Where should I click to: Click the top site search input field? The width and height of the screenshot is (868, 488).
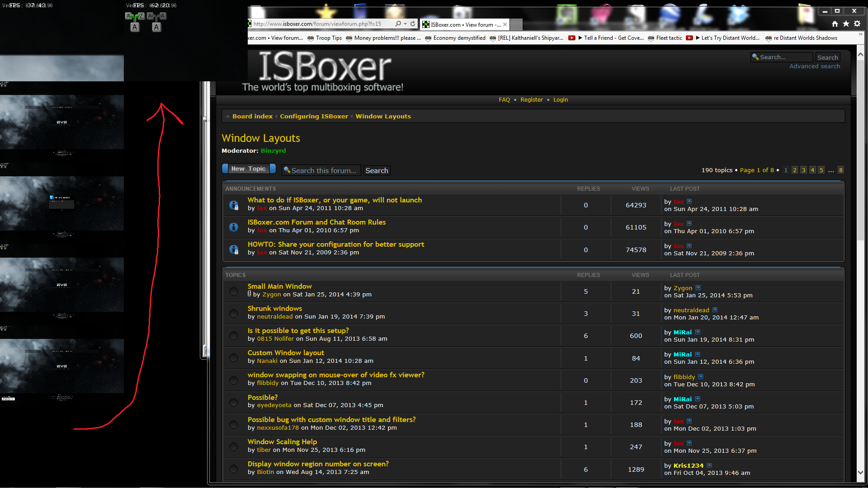coord(782,57)
